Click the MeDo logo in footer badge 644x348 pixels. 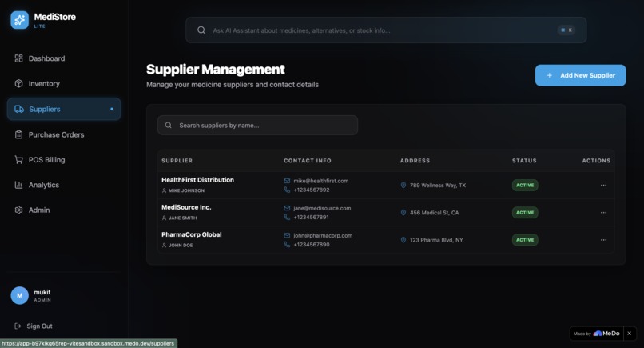[606, 333]
